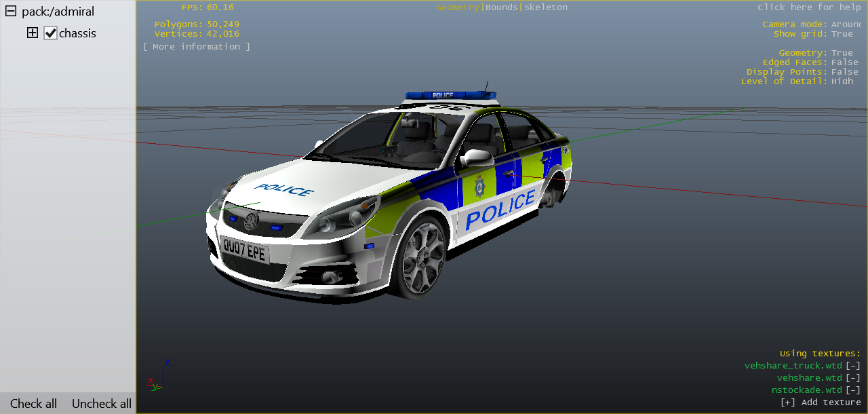Screen dimensions: 868x414
Task: Select the Geometry view tab
Action: pyautogui.click(x=457, y=7)
